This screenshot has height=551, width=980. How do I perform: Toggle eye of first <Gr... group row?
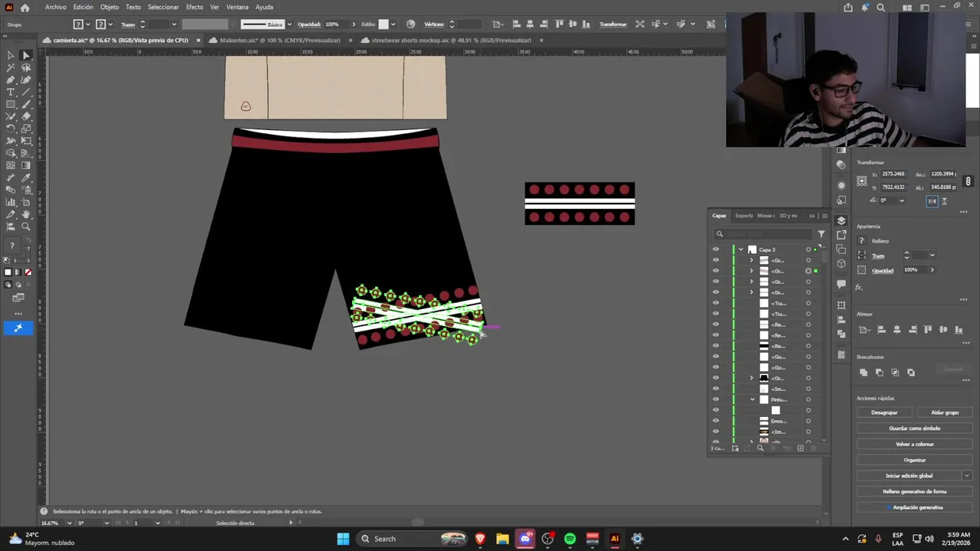(x=716, y=260)
